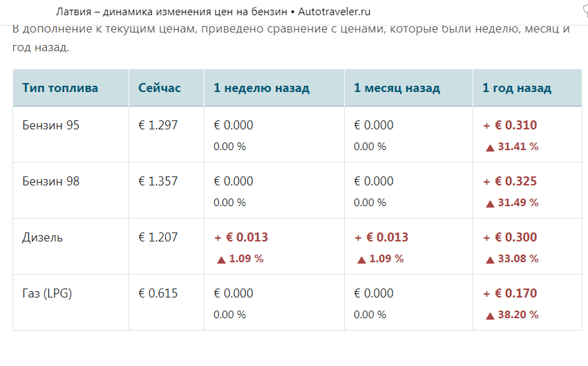Click the current LPG price € 0.615
The height and width of the screenshot is (366, 588).
158,293
